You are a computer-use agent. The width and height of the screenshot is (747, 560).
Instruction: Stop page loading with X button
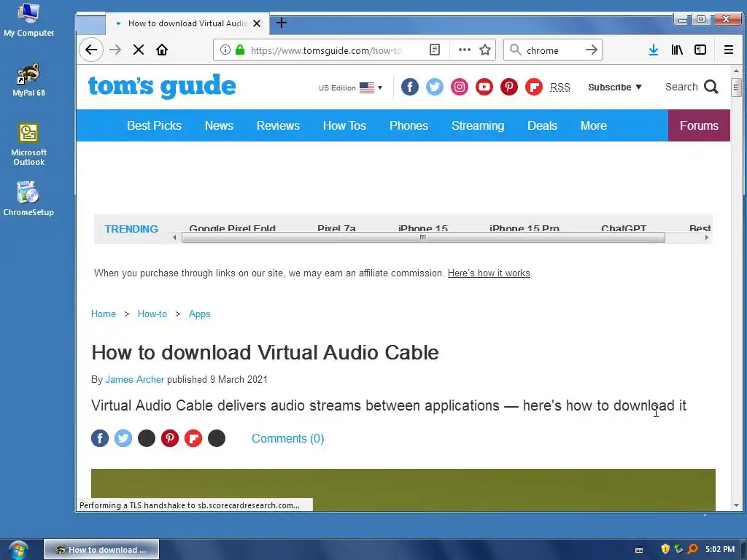point(139,50)
